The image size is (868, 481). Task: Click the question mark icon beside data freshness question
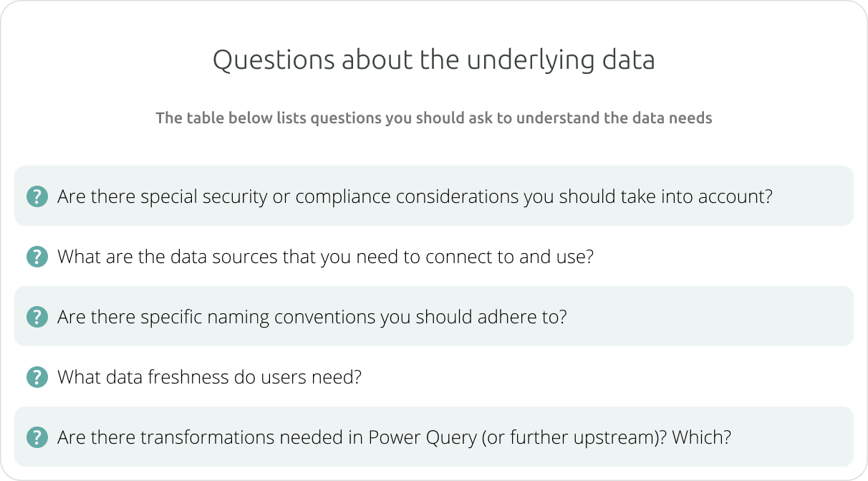(37, 377)
